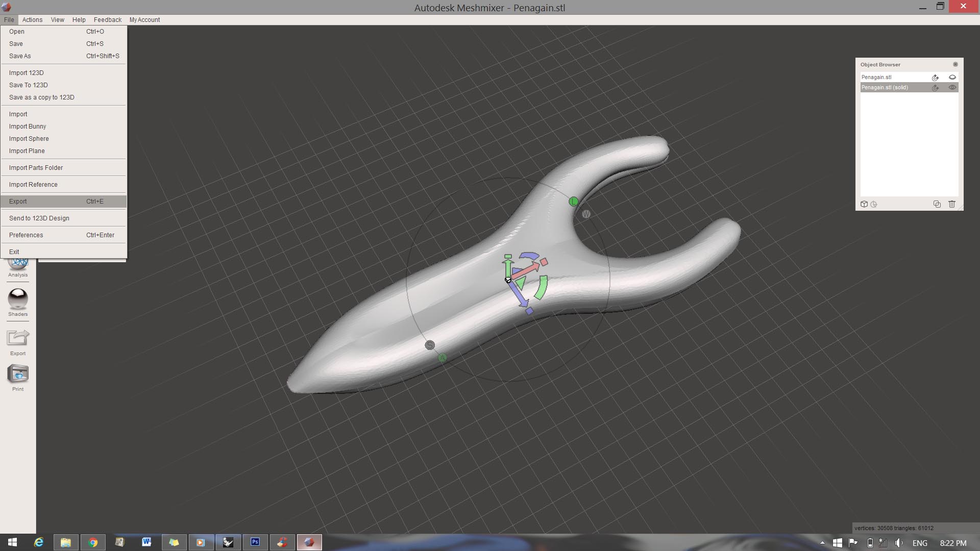Click the S handle on transform circle
The image size is (980, 551).
tap(430, 345)
